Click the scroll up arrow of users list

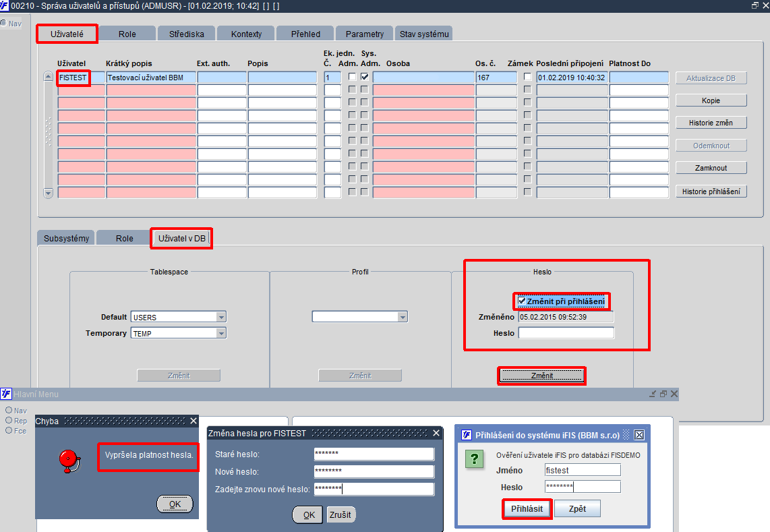point(48,76)
